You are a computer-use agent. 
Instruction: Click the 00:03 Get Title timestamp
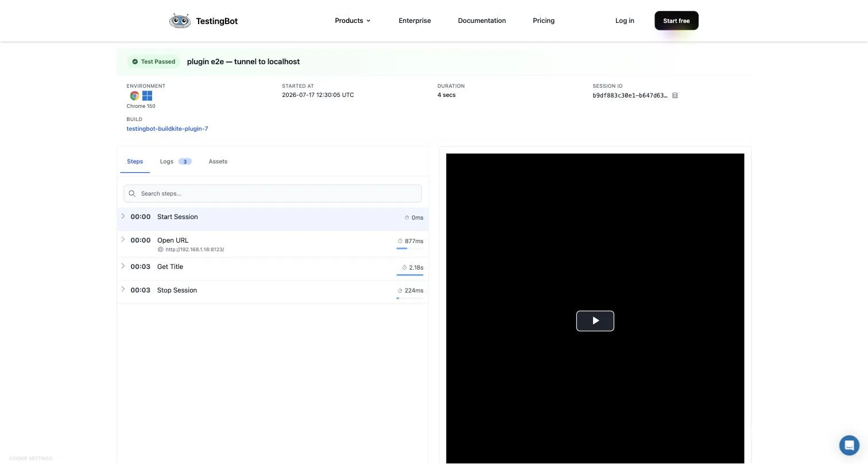[x=140, y=267]
